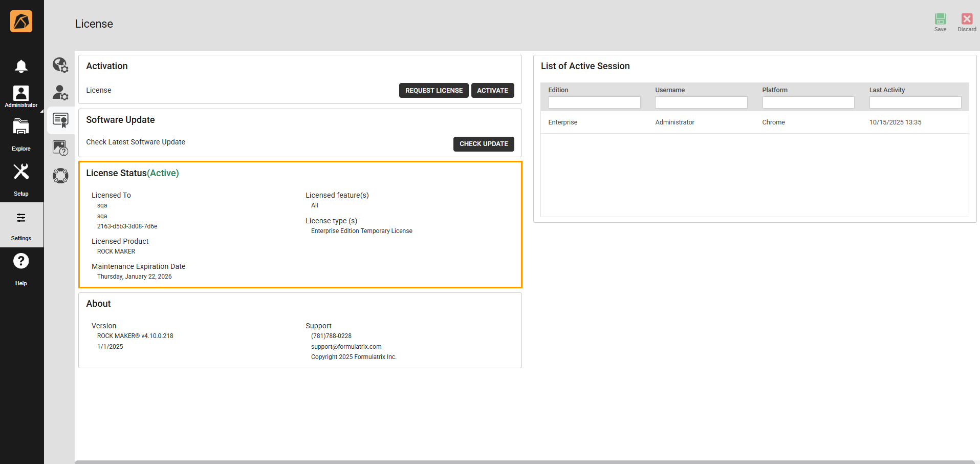The width and height of the screenshot is (980, 464).
Task: Click the REQUEST LICENSE button
Action: click(x=433, y=91)
